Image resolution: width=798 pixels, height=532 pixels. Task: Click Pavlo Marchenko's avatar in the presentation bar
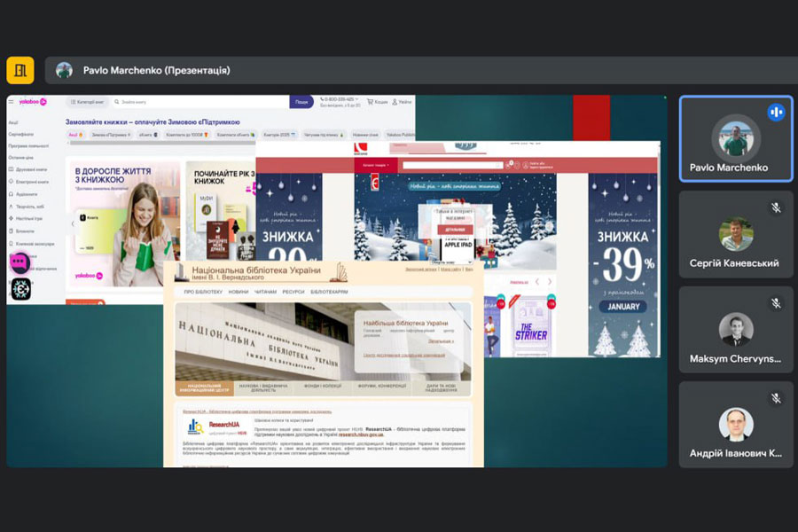[x=64, y=70]
